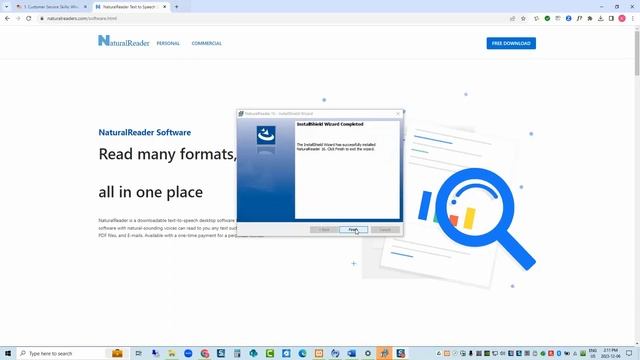Open File Explorer from the taskbar
Viewport: 640px width, 360px height.
click(171, 353)
